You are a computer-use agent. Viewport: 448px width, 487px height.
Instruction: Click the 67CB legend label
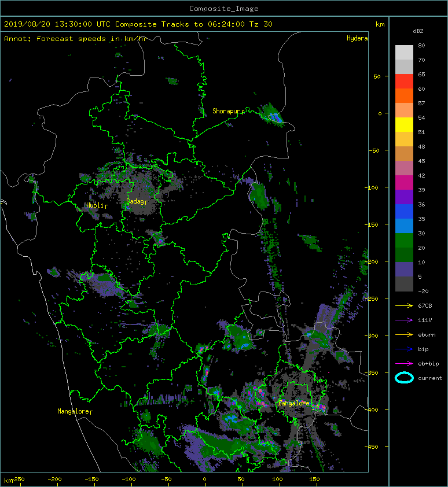pos(425,305)
